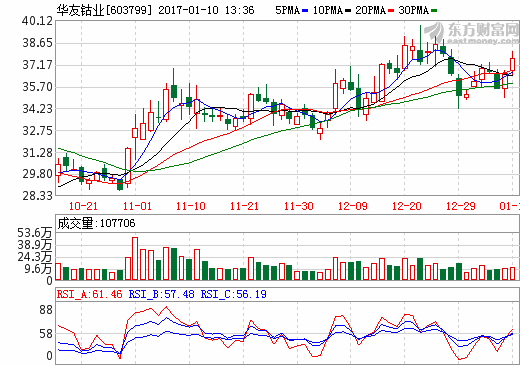Click the 88 RSI axis label

pos(46,310)
